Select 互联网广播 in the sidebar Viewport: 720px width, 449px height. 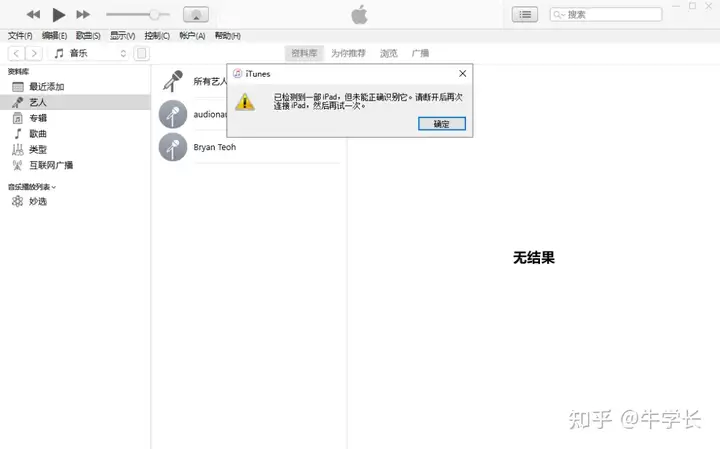coord(75,165)
